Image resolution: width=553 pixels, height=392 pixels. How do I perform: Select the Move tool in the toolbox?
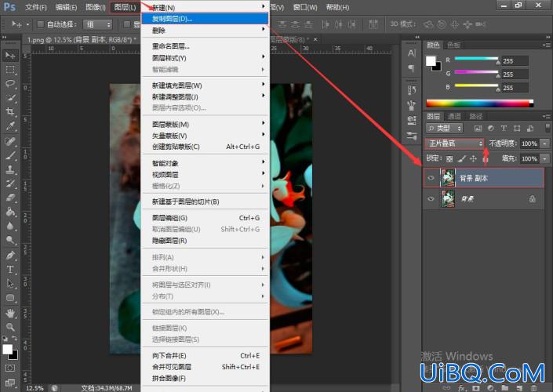(x=10, y=56)
